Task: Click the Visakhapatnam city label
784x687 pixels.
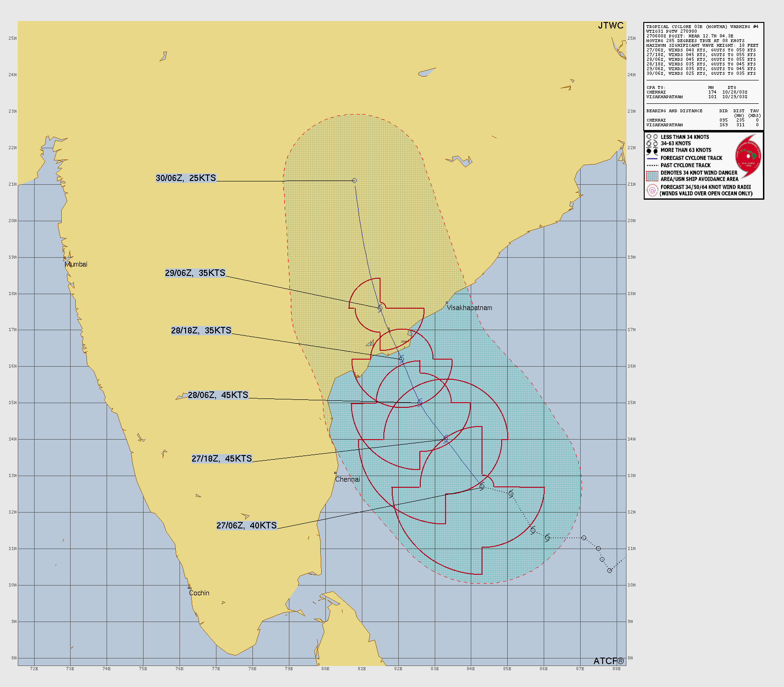Action: point(469,308)
